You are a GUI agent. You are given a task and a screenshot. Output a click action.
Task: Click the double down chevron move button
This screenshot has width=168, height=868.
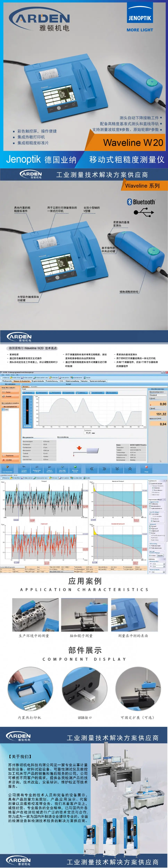[117, 469]
